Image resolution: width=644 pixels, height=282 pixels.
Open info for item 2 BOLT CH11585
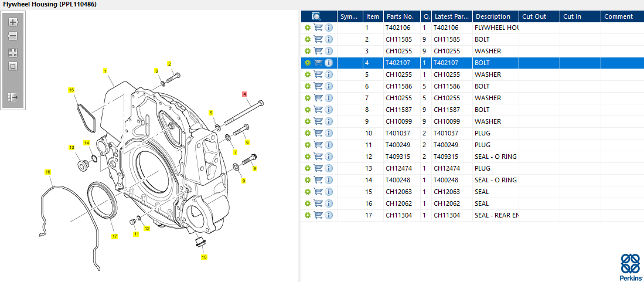click(x=329, y=39)
